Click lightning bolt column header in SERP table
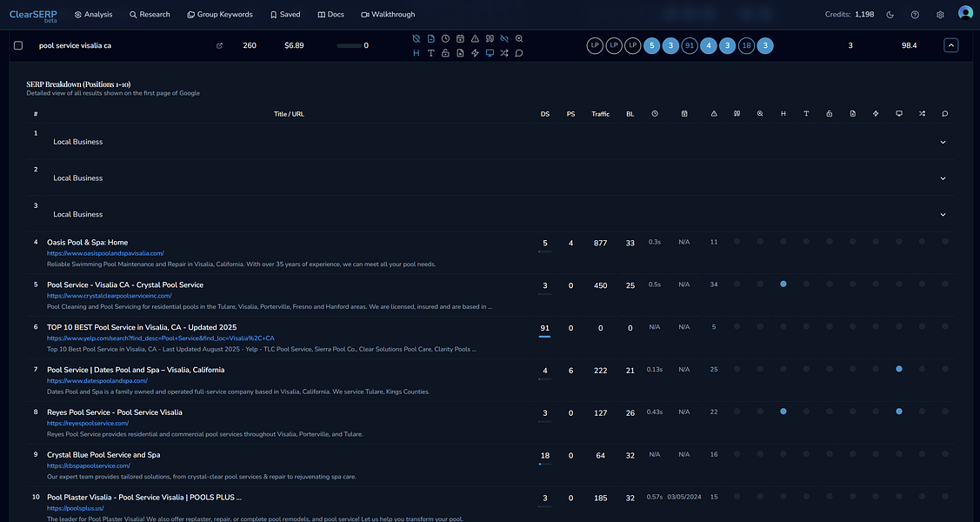 (x=876, y=114)
